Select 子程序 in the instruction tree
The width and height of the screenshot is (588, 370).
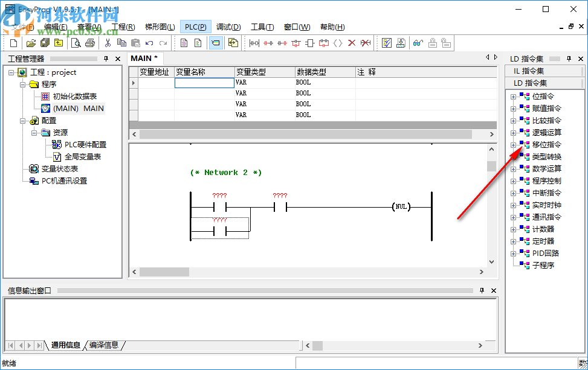pos(543,266)
